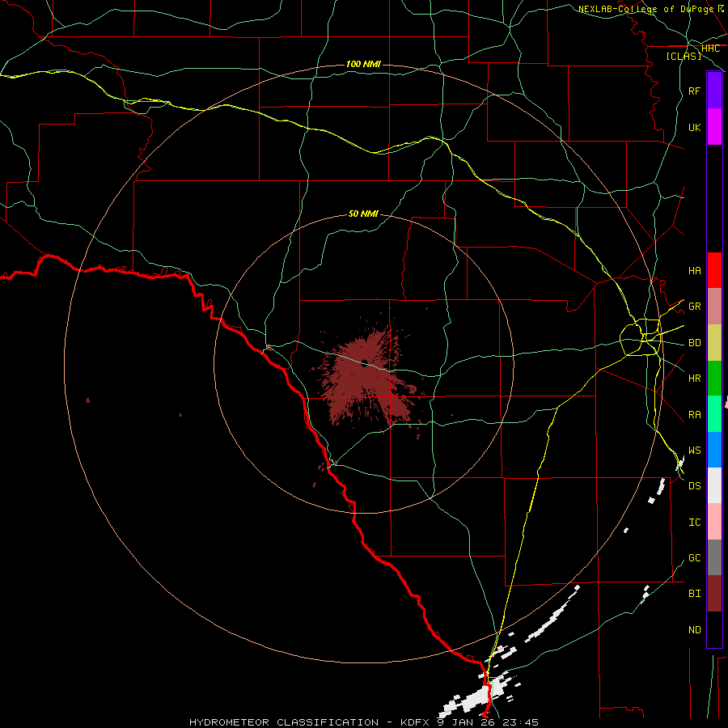
Task: Click the 'GC' legend label
Action: tap(694, 557)
